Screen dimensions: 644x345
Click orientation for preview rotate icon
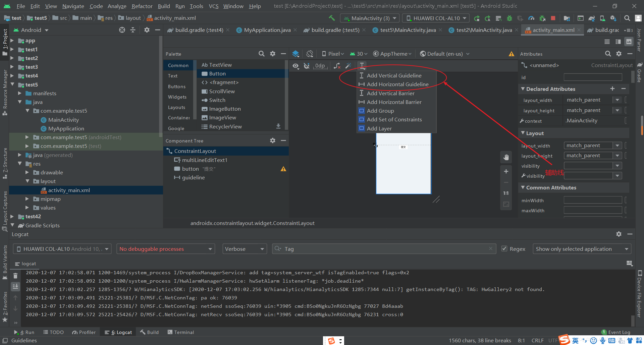click(x=310, y=54)
